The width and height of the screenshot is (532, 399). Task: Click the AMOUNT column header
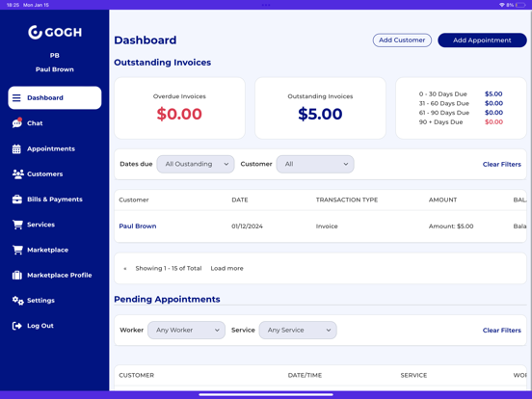(x=442, y=199)
